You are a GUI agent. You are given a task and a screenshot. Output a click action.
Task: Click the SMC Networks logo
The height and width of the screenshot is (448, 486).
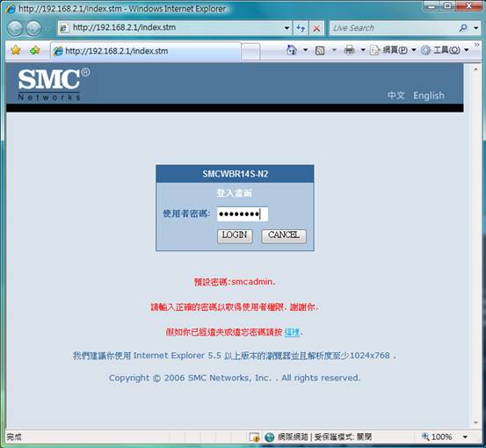pos(54,83)
